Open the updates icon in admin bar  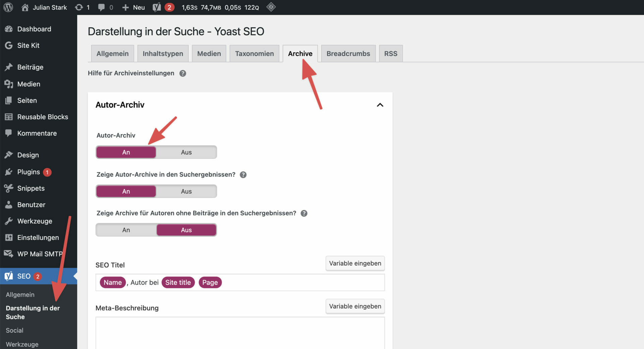(79, 7)
